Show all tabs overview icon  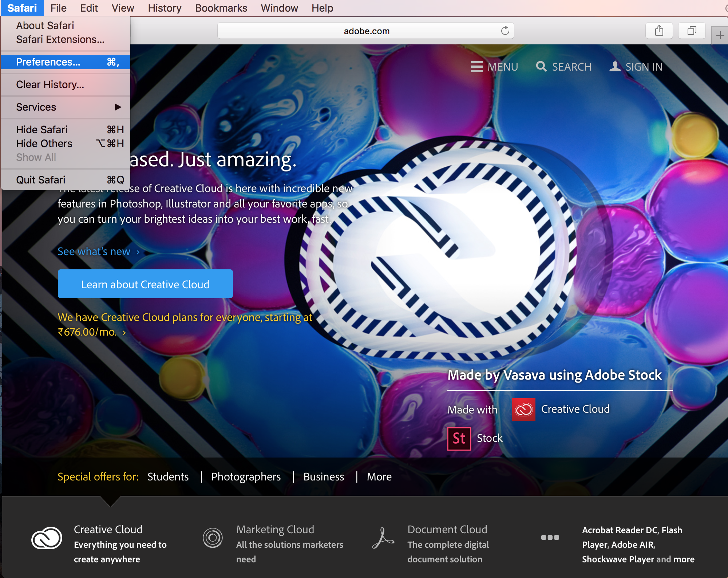tap(692, 31)
